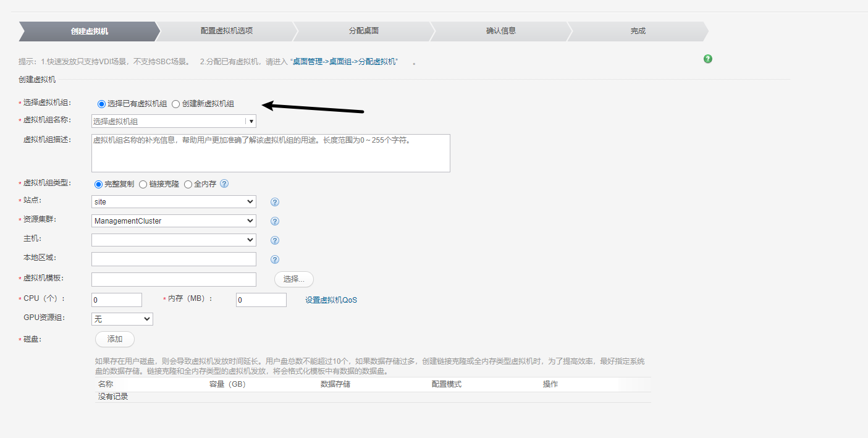Click 选择... button for VM template

(293, 279)
